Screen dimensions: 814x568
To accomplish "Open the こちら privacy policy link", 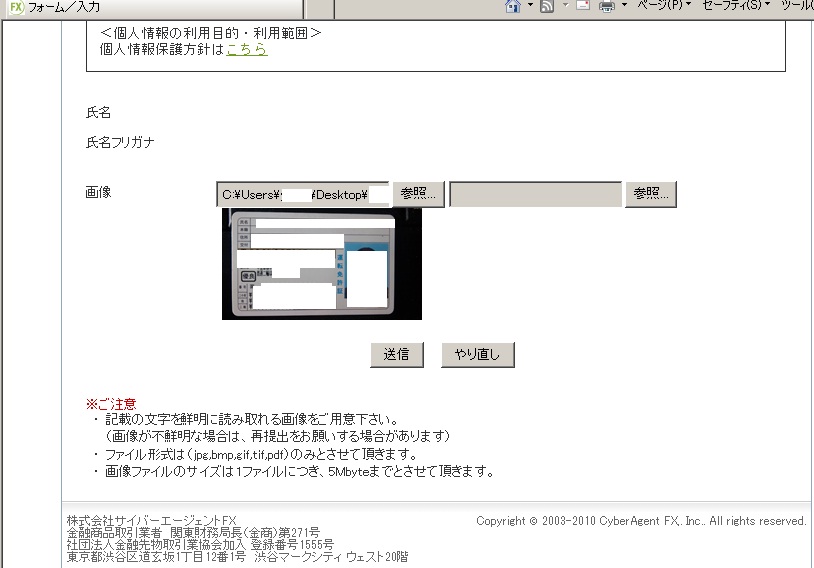I will [x=247, y=49].
